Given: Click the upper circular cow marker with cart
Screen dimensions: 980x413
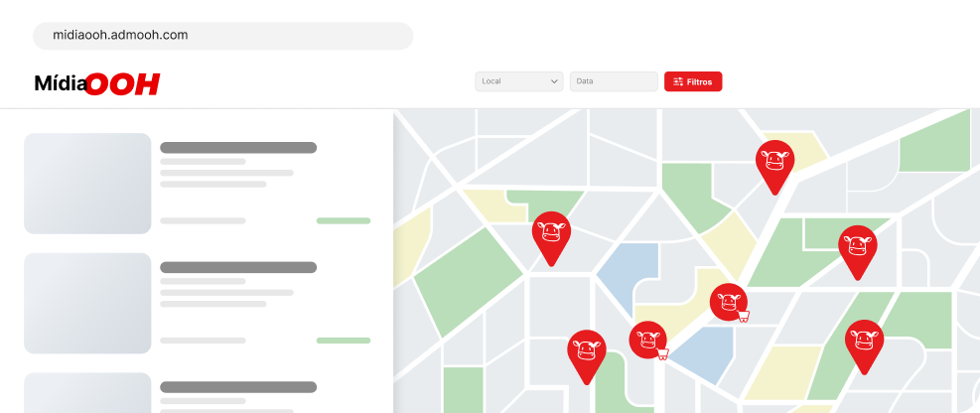Looking at the screenshot, I should point(727,301).
